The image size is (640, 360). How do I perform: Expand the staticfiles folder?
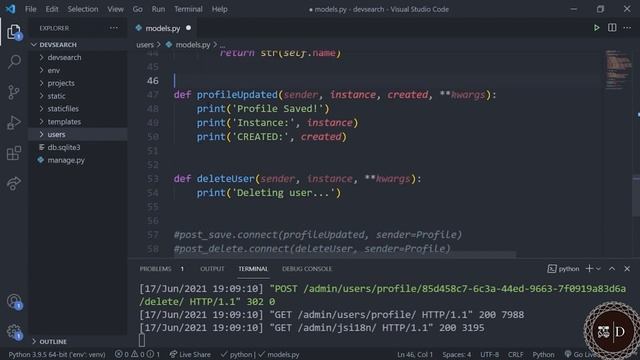(78, 109)
